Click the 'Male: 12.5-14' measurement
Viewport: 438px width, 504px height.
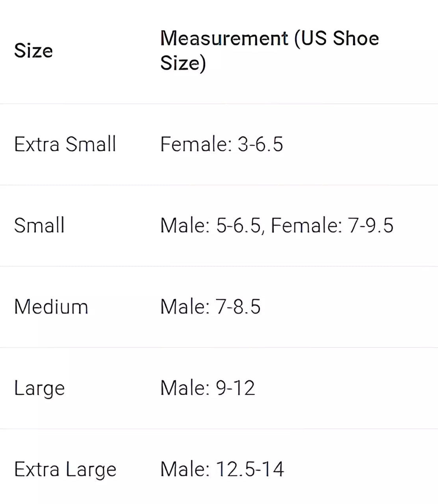222,469
